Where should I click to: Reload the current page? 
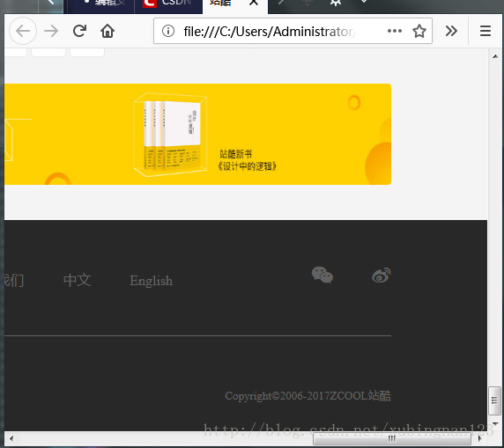point(79,31)
